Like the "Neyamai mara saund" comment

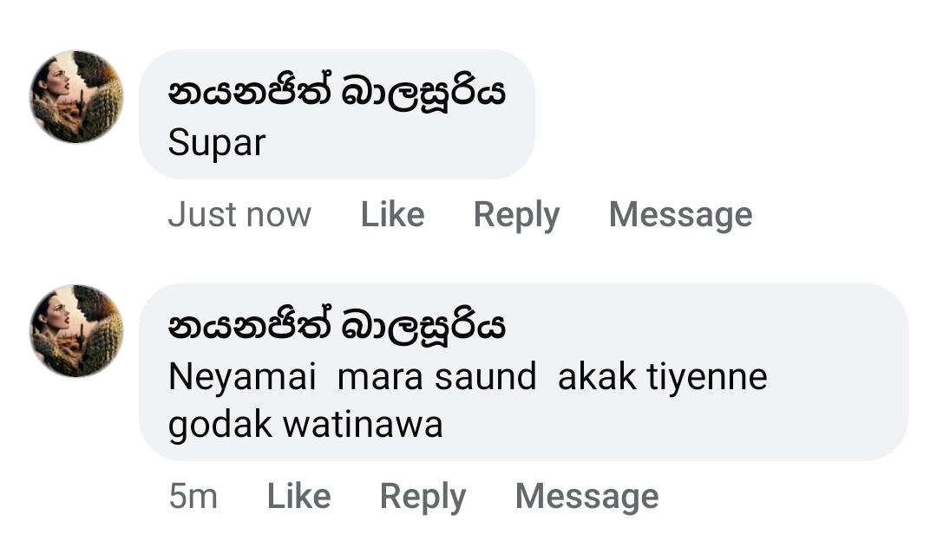298,496
